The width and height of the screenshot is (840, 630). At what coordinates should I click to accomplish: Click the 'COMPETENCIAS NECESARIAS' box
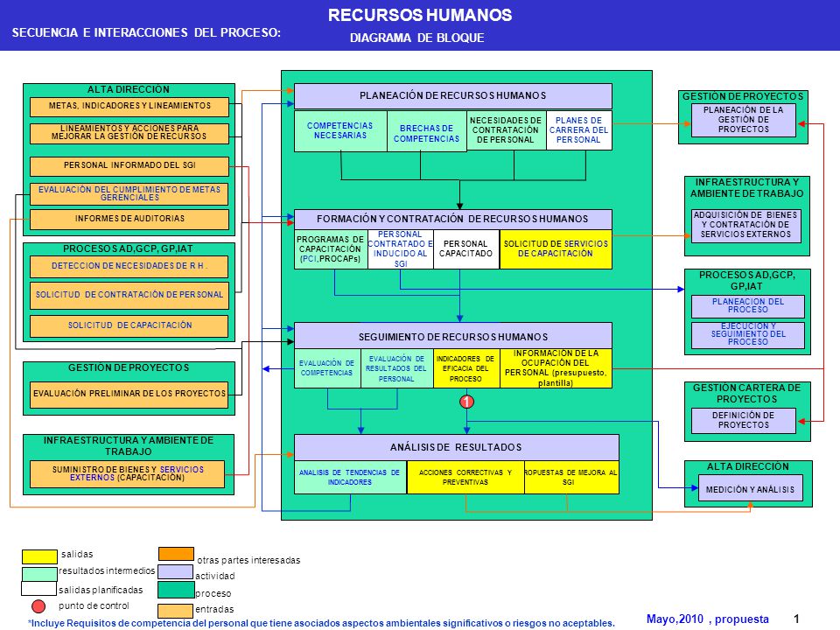point(340,130)
